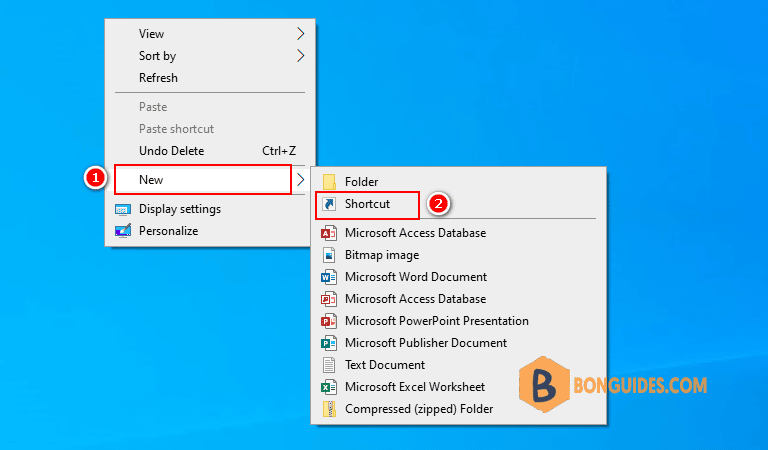
Task: Select Shortcut in the New submenu
Action: click(367, 204)
